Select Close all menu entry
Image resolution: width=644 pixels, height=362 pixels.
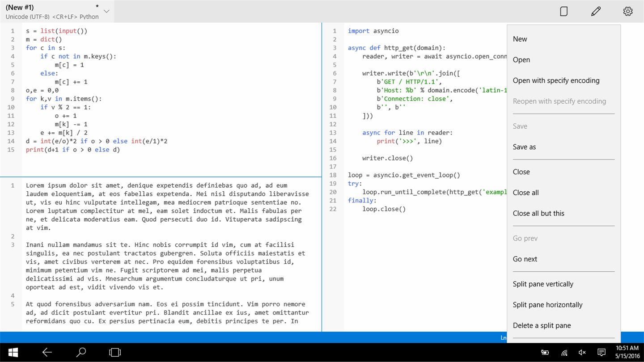(525, 193)
